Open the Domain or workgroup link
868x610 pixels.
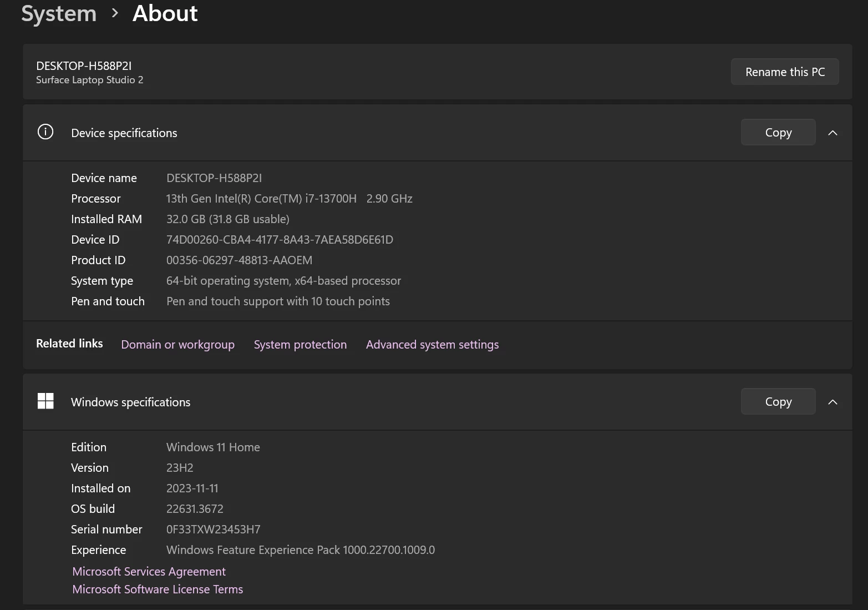pyautogui.click(x=178, y=345)
